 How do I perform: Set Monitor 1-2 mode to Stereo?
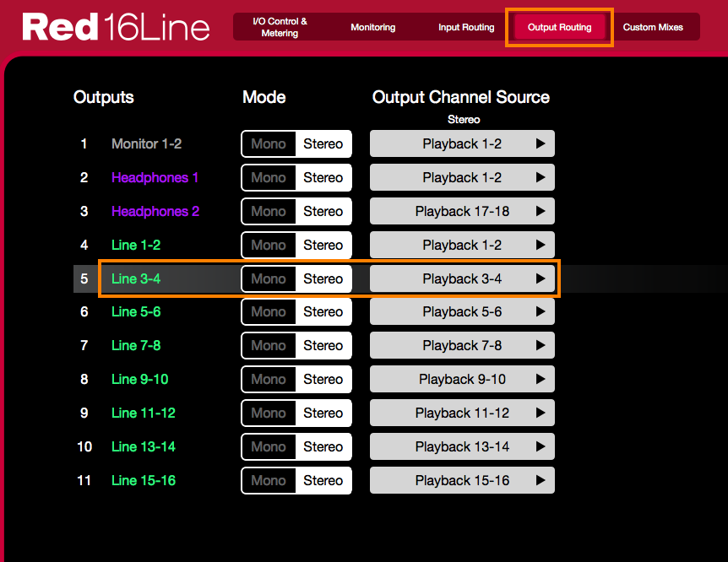tap(323, 143)
